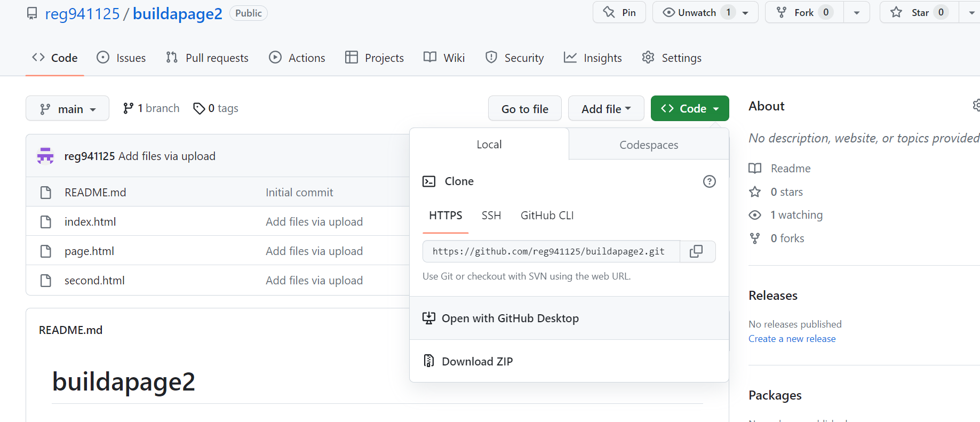The width and height of the screenshot is (980, 422).
Task: Open the reg941125 owner profile link
Action: coord(82,13)
